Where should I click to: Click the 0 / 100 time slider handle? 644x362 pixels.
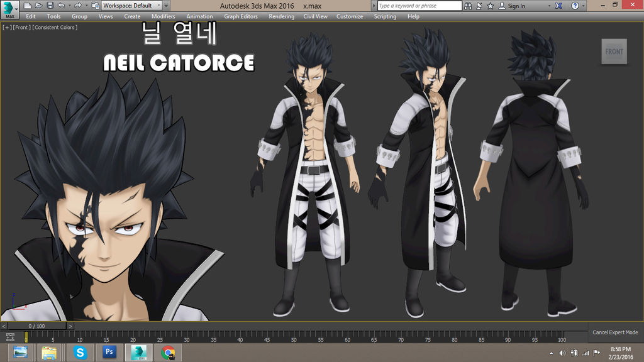click(x=36, y=326)
